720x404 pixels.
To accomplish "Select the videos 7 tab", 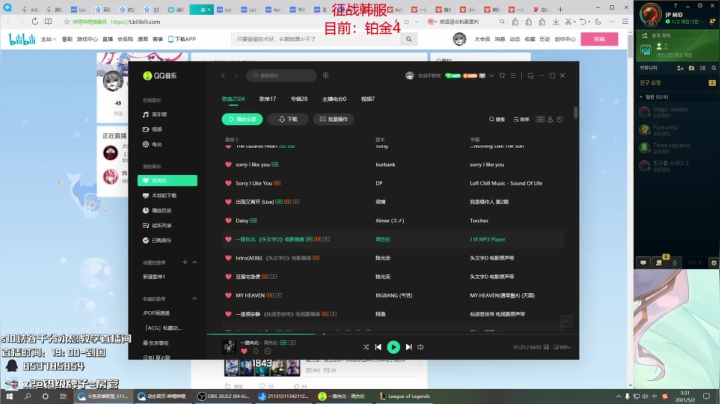I will coord(368,99).
